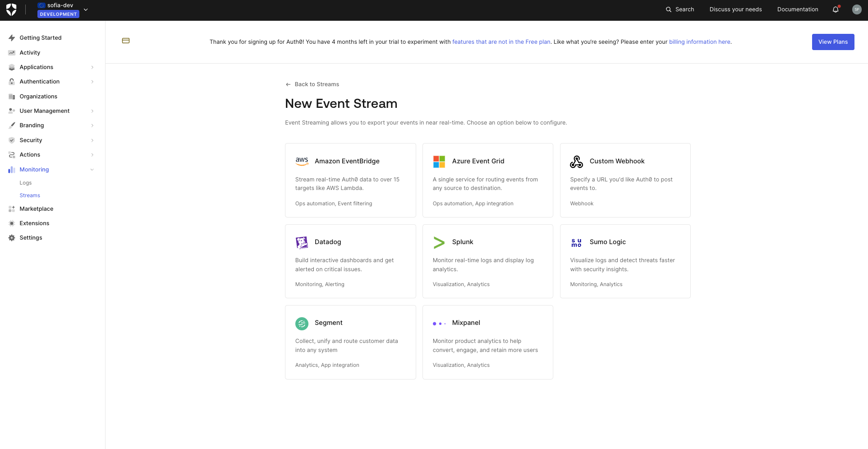Viewport: 868px width, 449px height.
Task: Click the DEVELOPMENT environment badge
Action: click(x=58, y=14)
